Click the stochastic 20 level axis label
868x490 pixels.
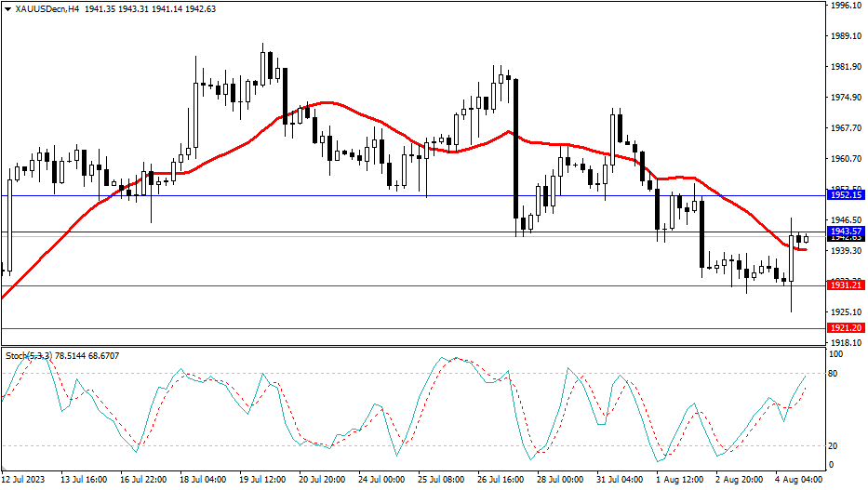point(835,446)
